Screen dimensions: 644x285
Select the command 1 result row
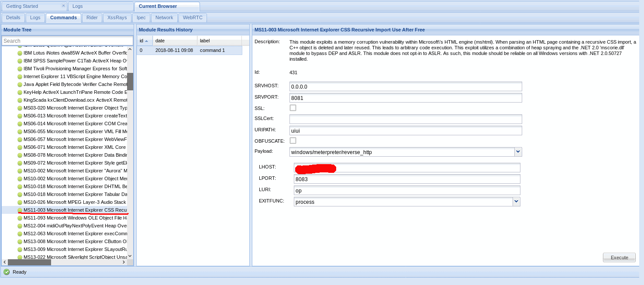pos(189,50)
